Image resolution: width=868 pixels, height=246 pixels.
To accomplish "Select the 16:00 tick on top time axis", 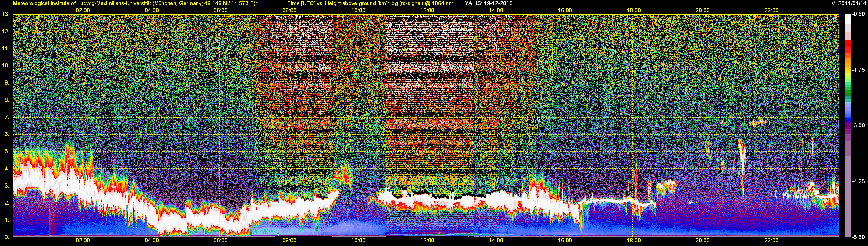I will click(x=565, y=10).
